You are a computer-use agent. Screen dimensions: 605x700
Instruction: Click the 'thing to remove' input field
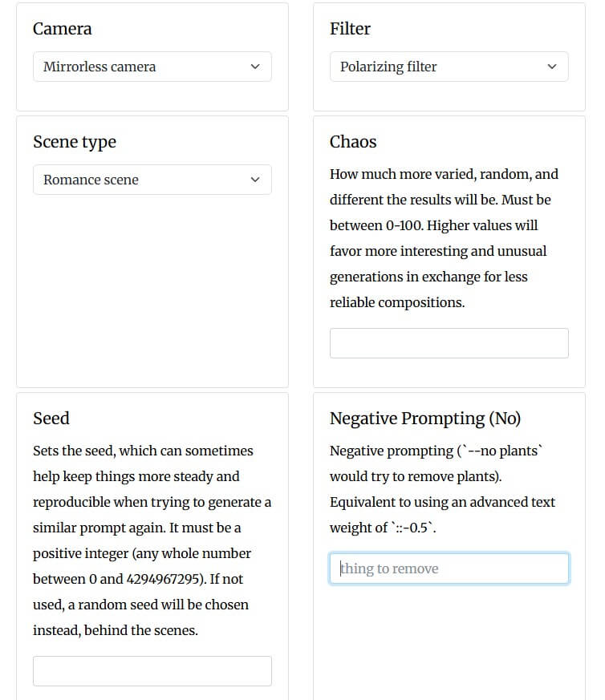pyautogui.click(x=449, y=568)
